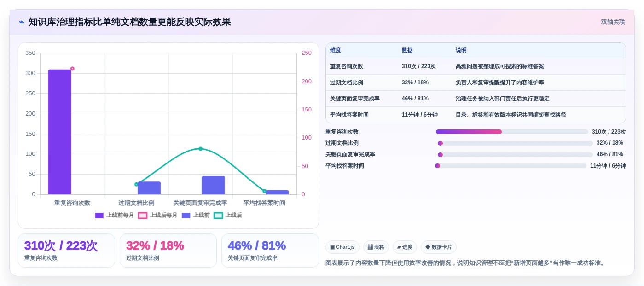The width and height of the screenshot is (644, 286).
Task: Click the chart title heading text
Action: [x=130, y=22]
